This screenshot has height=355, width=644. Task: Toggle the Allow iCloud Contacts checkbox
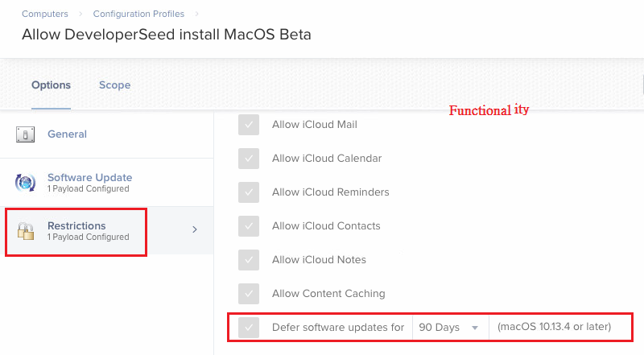click(249, 226)
